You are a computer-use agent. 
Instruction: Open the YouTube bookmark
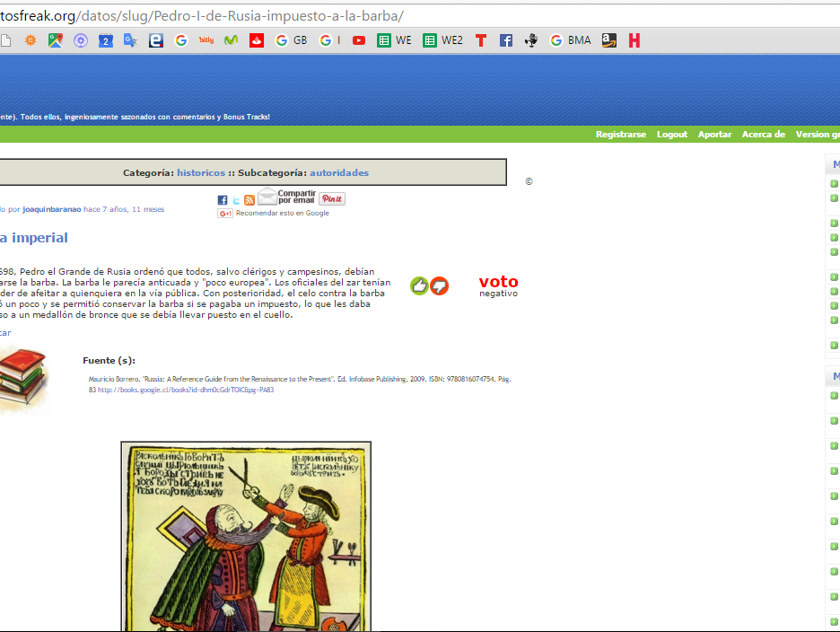coord(359,40)
